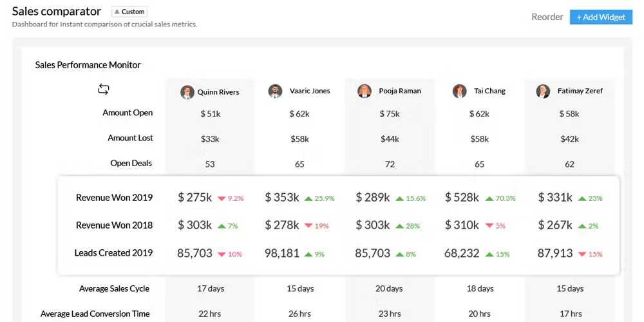644x322 pixels.
Task: Click the Reorder link
Action: pyautogui.click(x=547, y=17)
